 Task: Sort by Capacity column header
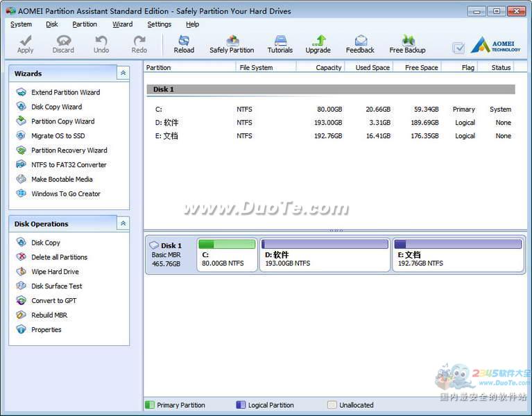pos(320,67)
